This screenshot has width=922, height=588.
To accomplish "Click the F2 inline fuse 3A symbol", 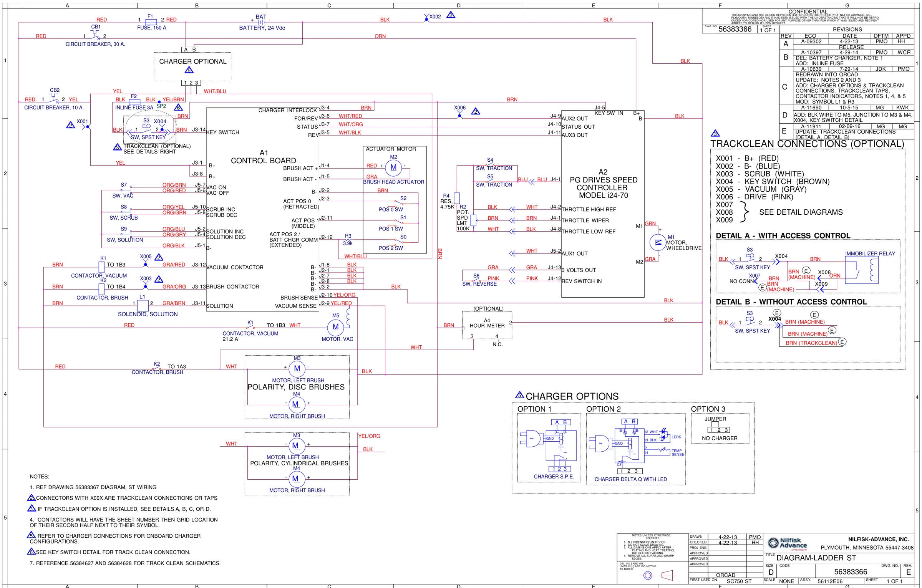I will pyautogui.click(x=134, y=102).
